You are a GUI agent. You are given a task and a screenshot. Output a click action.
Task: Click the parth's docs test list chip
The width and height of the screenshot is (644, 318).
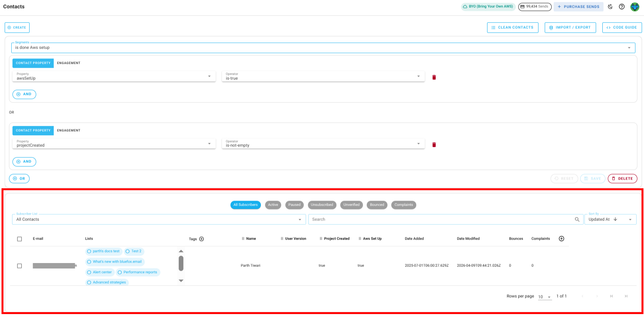click(104, 251)
